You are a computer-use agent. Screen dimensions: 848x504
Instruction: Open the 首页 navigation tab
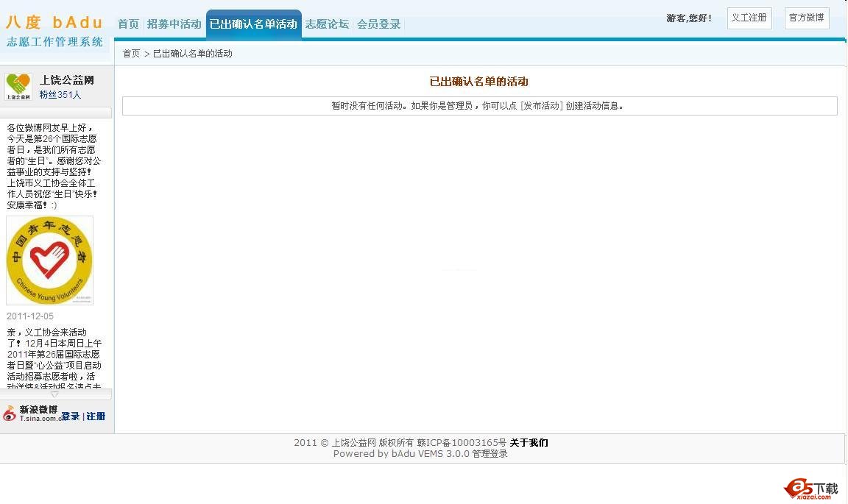(x=128, y=24)
